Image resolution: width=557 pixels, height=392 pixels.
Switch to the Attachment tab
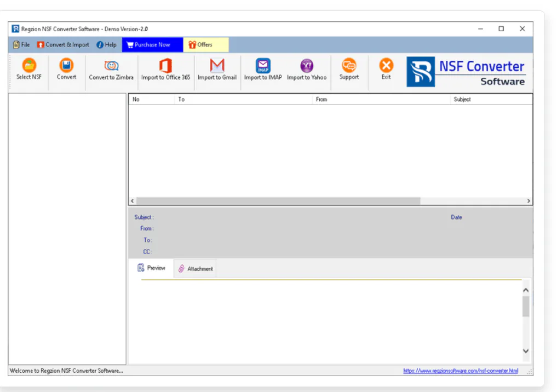click(196, 269)
